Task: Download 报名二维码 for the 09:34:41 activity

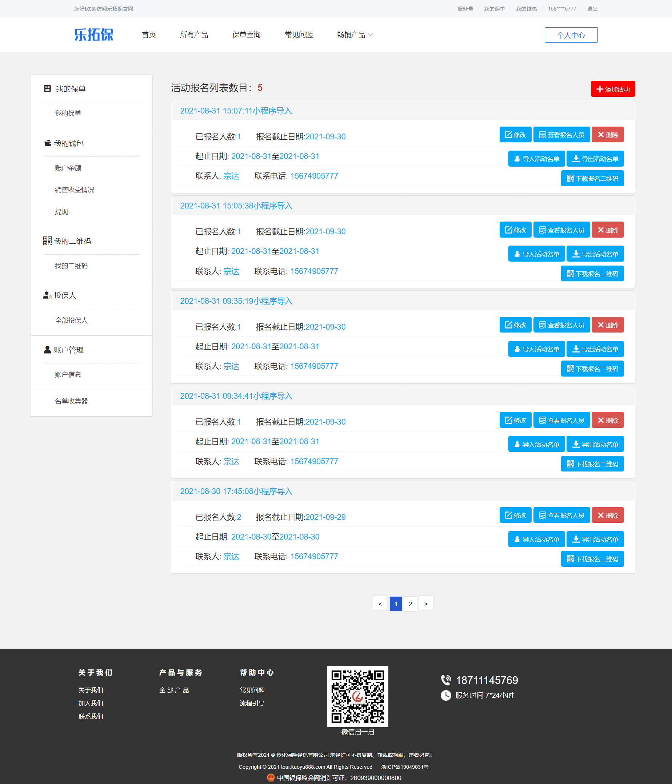Action: (593, 464)
